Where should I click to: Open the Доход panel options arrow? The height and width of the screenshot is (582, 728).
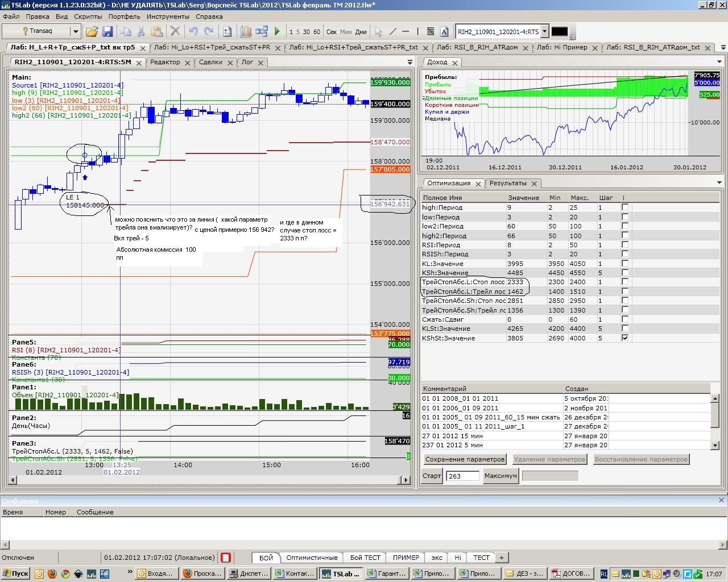(719, 62)
